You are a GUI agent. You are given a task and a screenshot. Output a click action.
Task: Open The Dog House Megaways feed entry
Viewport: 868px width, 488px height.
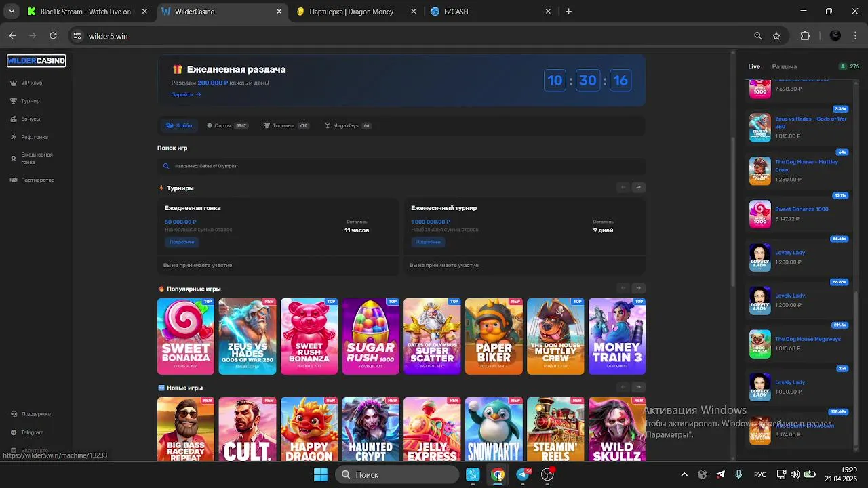point(799,344)
